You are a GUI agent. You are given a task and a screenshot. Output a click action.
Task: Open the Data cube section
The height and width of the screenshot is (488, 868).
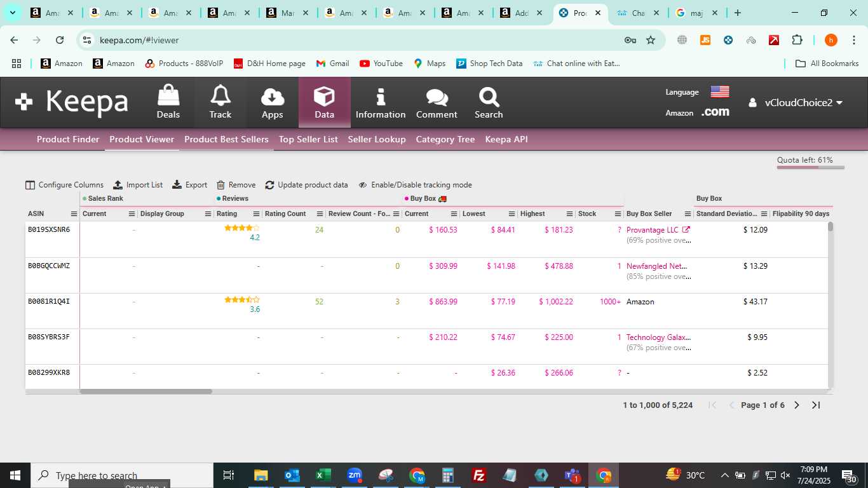(x=324, y=102)
